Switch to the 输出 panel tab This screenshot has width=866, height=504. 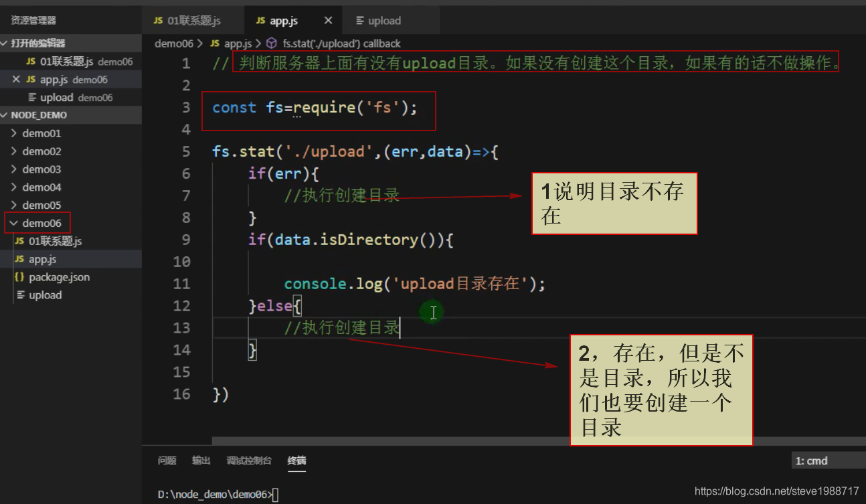(201, 460)
